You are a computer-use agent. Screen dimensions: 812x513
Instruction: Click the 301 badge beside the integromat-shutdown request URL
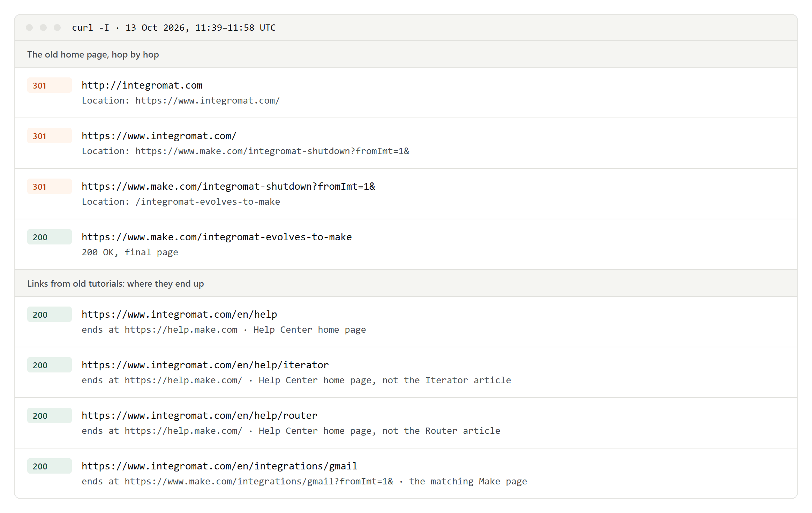[50, 187]
